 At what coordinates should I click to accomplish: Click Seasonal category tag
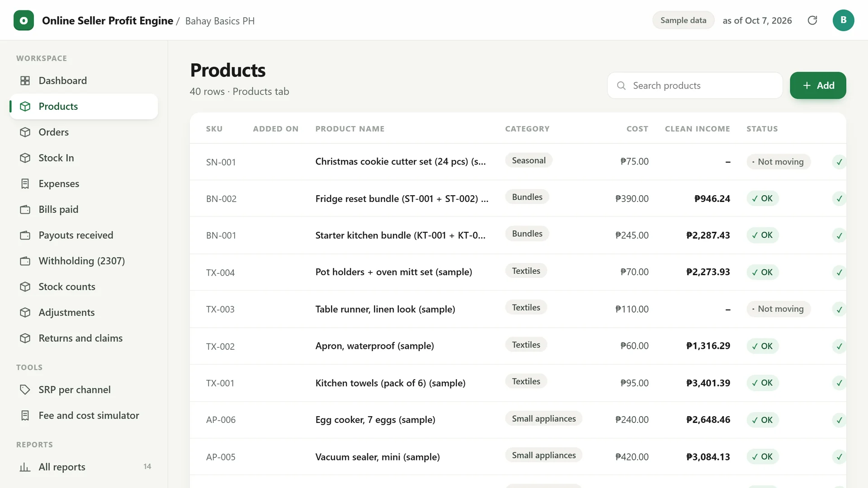[x=528, y=160]
